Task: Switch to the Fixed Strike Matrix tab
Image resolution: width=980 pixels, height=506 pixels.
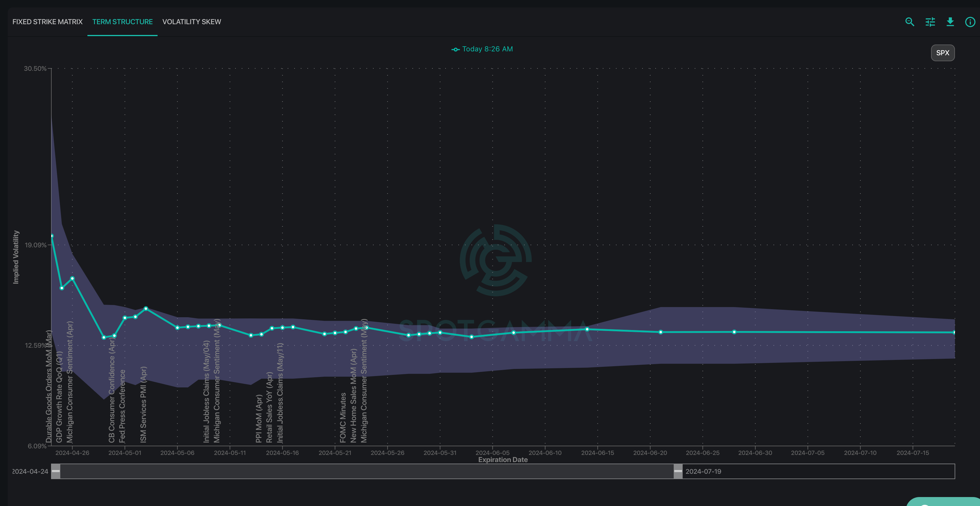Action: [x=47, y=22]
